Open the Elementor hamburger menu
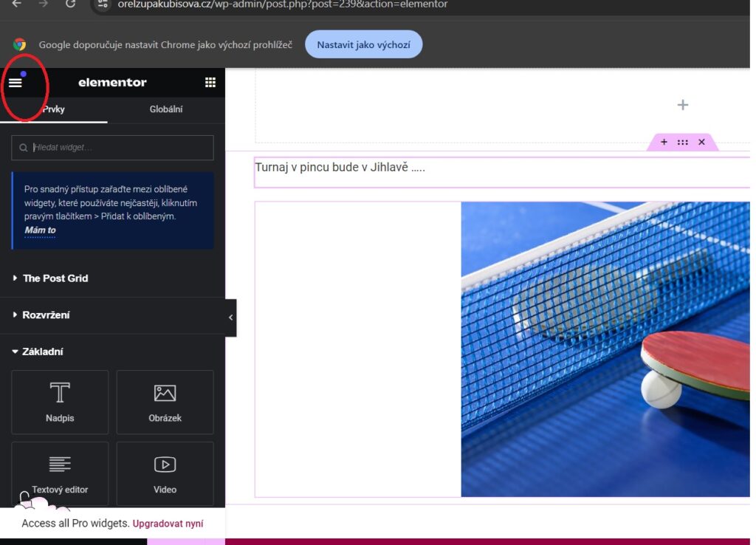 pos(16,83)
